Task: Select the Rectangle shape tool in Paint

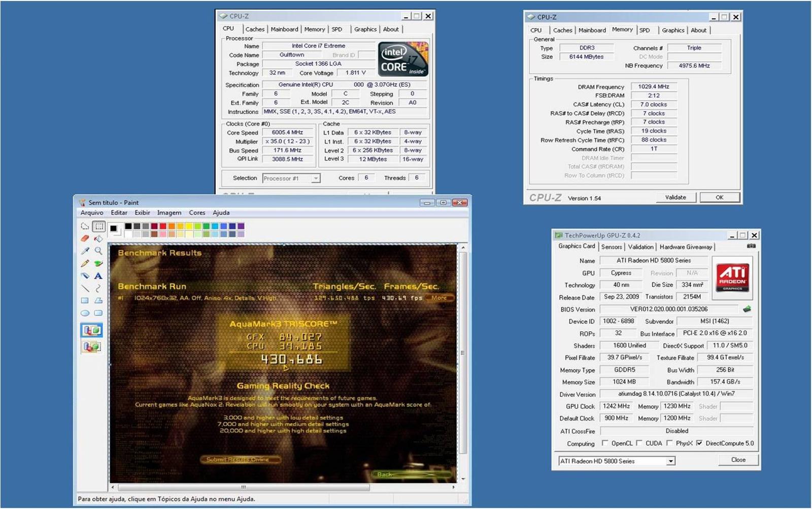Action: 85,301
